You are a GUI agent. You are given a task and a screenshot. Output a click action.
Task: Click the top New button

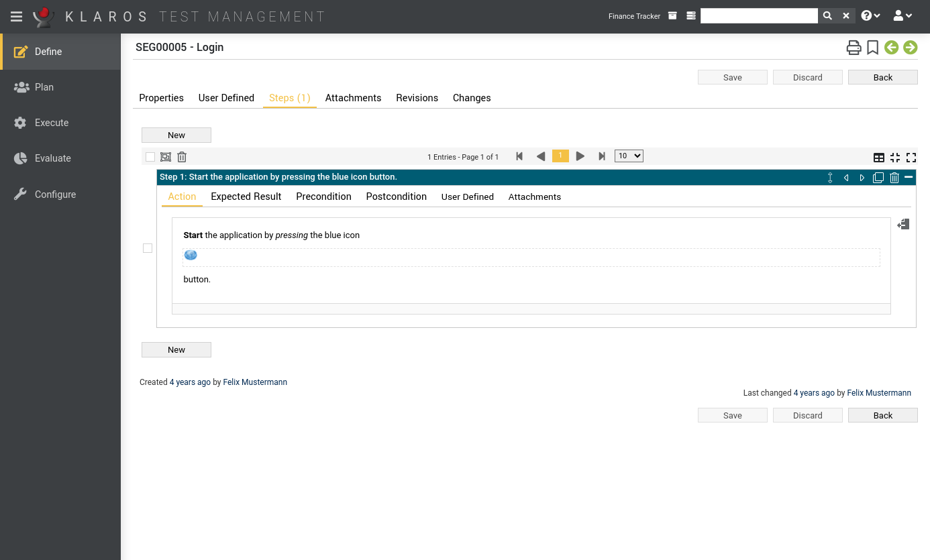pos(176,135)
